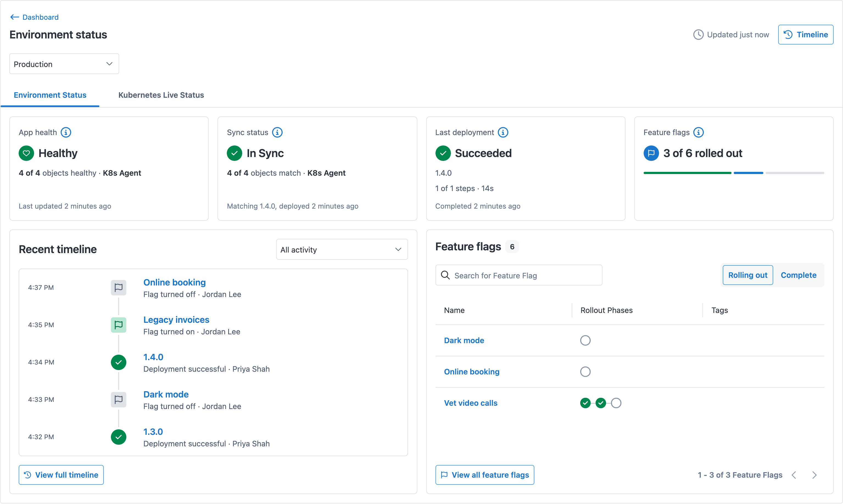843x504 pixels.
Task: Click the App health info icon
Action: point(66,133)
